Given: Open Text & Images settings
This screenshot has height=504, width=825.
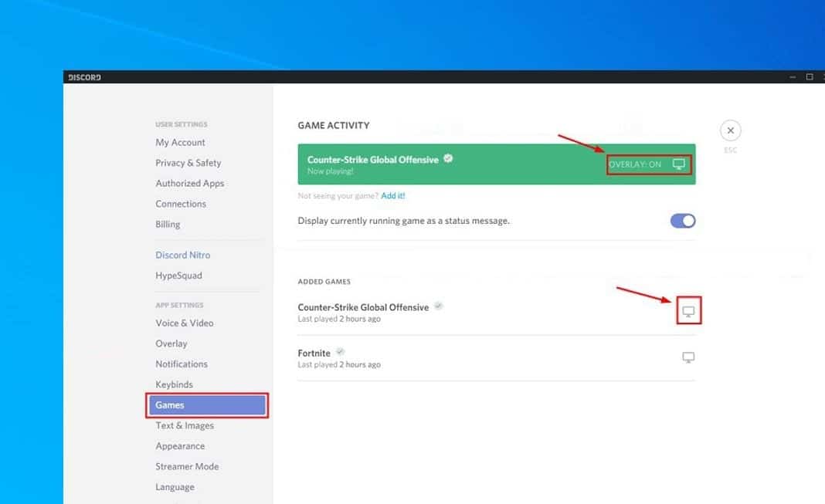Looking at the screenshot, I should (x=184, y=426).
